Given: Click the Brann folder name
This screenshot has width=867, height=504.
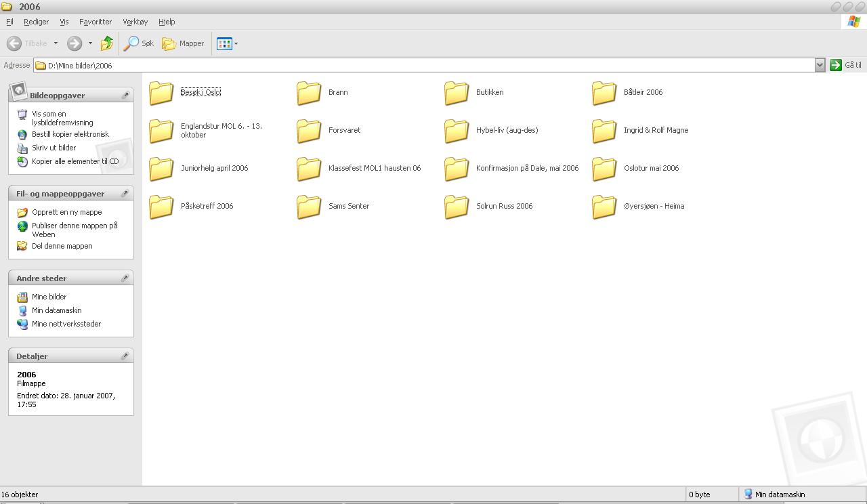Looking at the screenshot, I should pos(338,92).
